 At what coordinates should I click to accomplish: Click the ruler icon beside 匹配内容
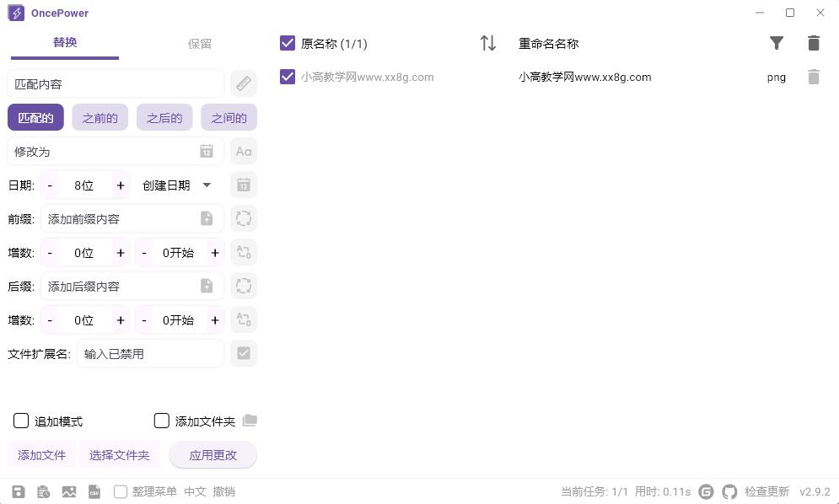[x=244, y=83]
